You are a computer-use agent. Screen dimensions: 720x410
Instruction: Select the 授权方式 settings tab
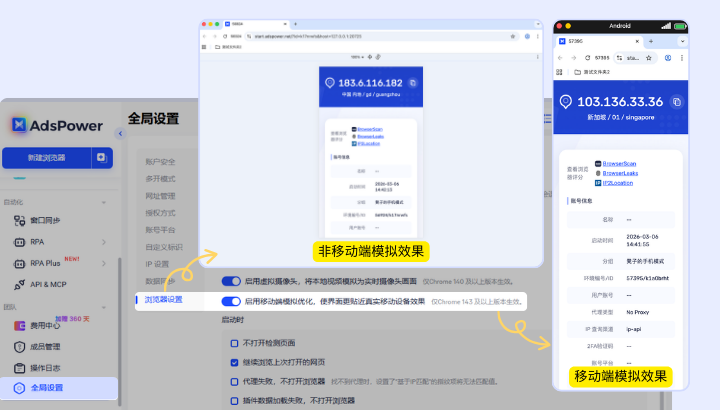[160, 213]
